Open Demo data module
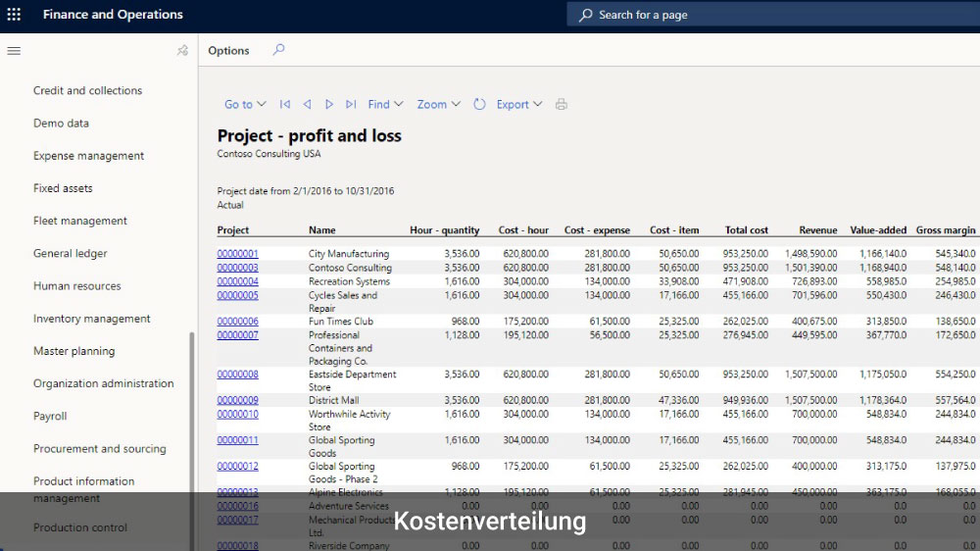Viewport: 980px width, 551px height. tap(61, 124)
